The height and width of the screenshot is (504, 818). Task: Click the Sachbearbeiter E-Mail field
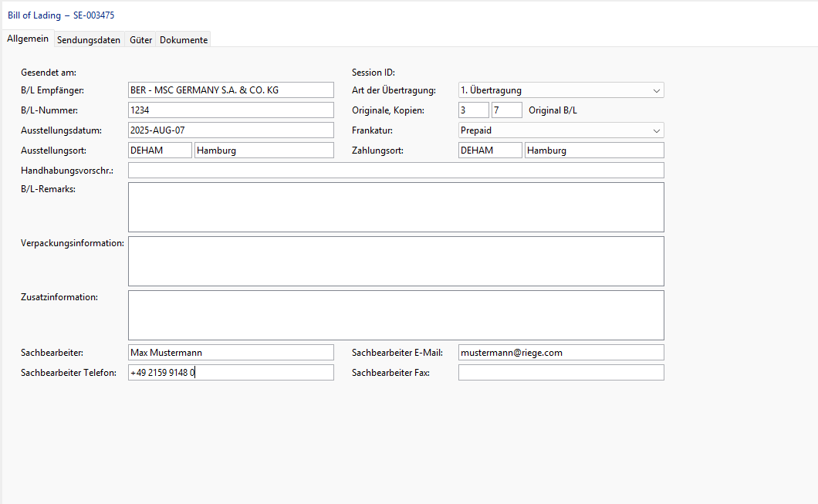tap(561, 352)
